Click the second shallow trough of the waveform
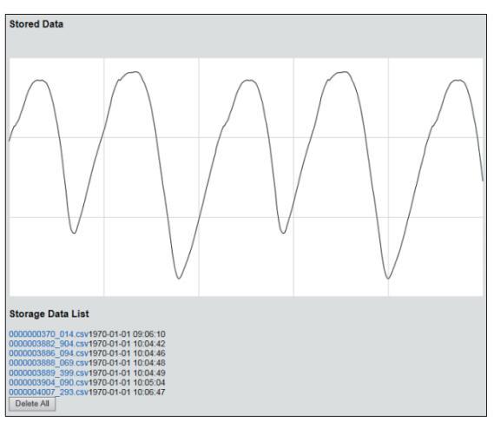Image resolution: width=494 pixels, height=448 pixels. (x=283, y=233)
